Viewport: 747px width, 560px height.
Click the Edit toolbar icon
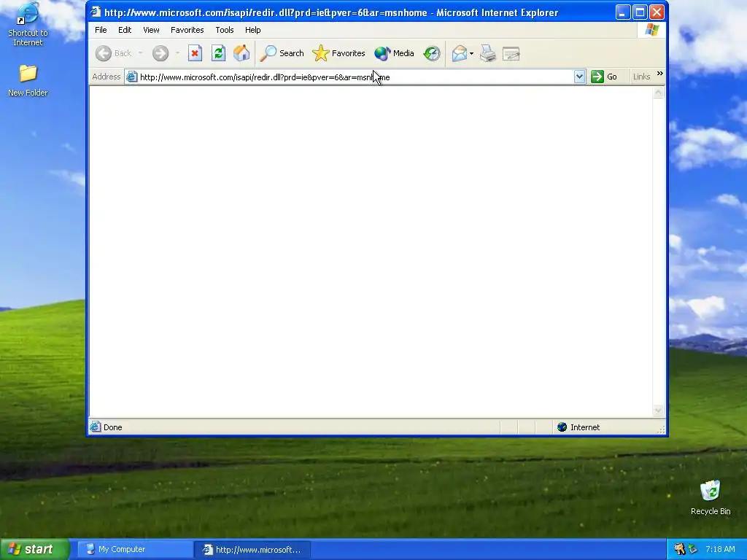point(511,53)
